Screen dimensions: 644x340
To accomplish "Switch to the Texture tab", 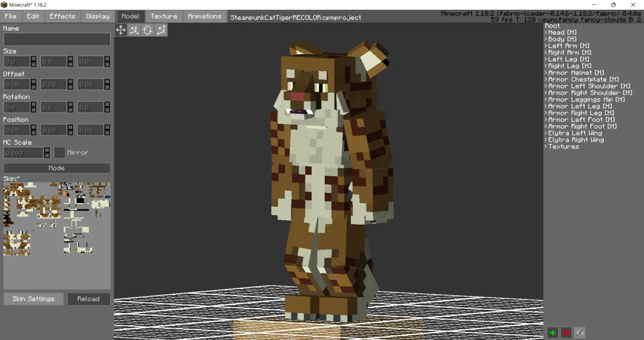I will pyautogui.click(x=164, y=16).
